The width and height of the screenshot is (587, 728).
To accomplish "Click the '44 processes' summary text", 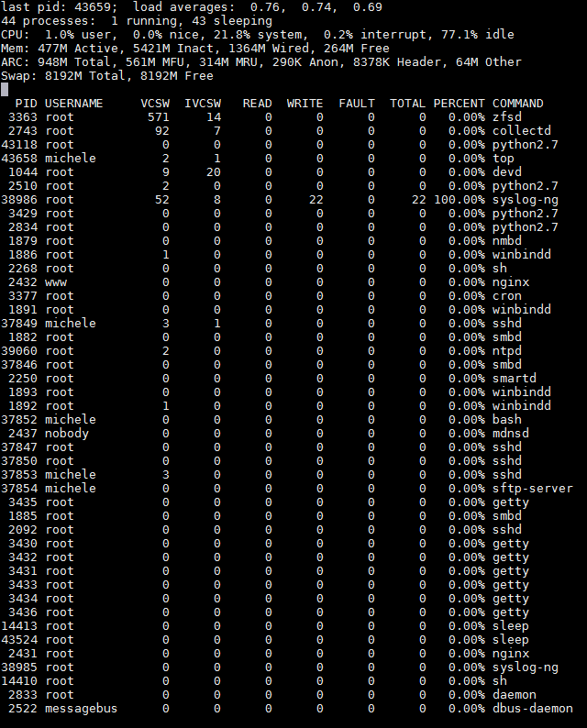I will [x=49, y=21].
